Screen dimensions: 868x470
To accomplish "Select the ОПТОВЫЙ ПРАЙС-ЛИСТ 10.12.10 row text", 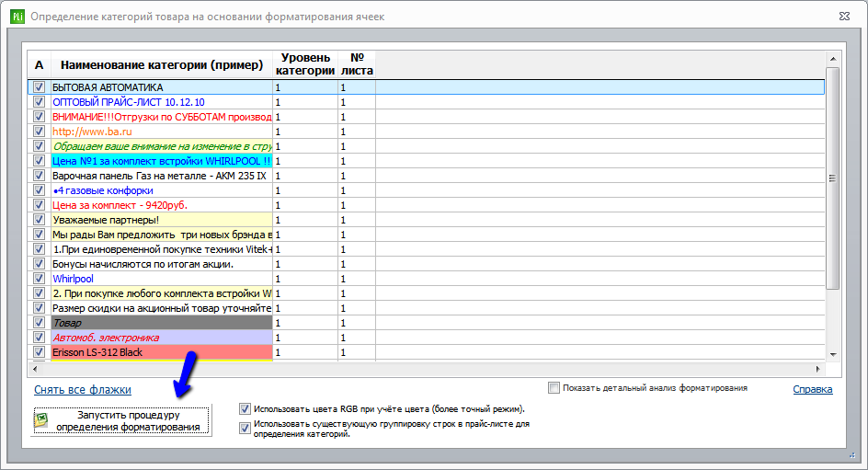I will pos(129,102).
